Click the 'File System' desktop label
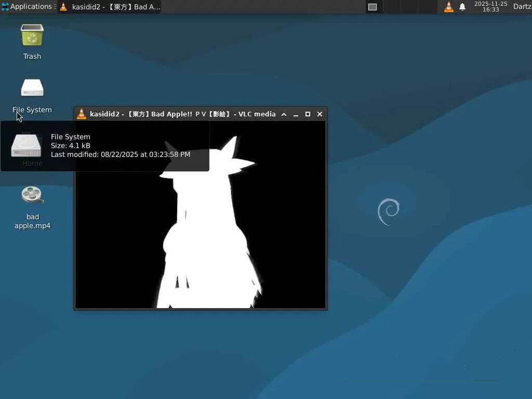The image size is (532, 399). tap(32, 110)
